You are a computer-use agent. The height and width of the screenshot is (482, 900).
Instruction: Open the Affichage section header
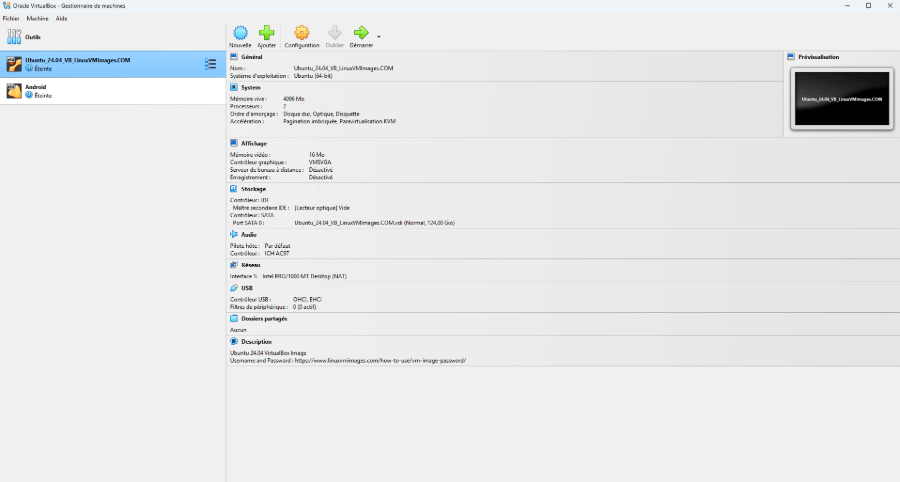pyautogui.click(x=253, y=143)
